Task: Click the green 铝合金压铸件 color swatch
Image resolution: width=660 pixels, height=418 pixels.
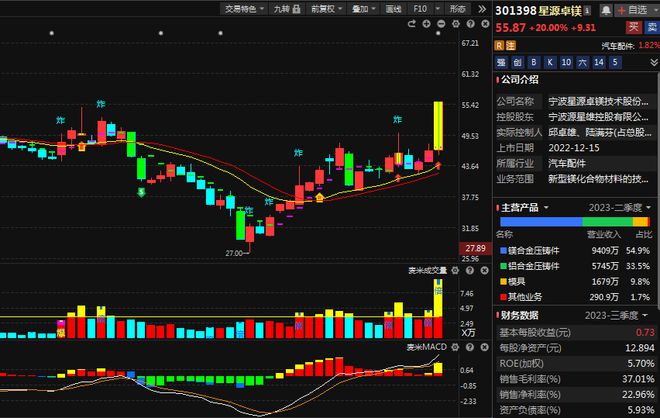Action: point(503,266)
